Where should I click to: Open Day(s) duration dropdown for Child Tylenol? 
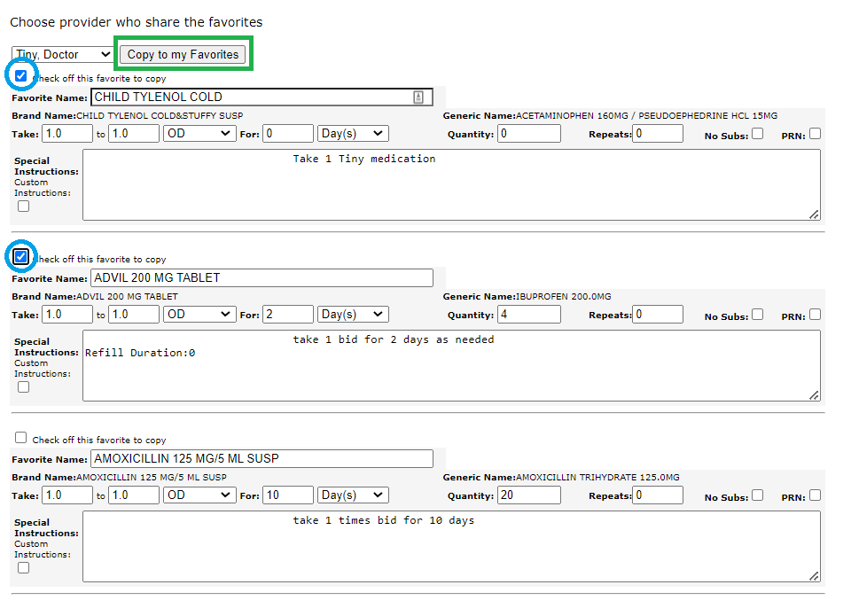pyautogui.click(x=353, y=134)
